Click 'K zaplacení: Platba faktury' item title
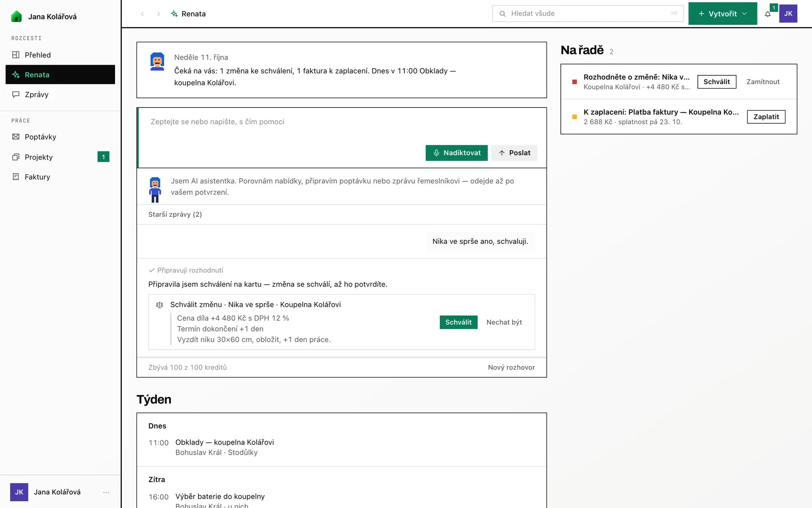 click(x=661, y=112)
